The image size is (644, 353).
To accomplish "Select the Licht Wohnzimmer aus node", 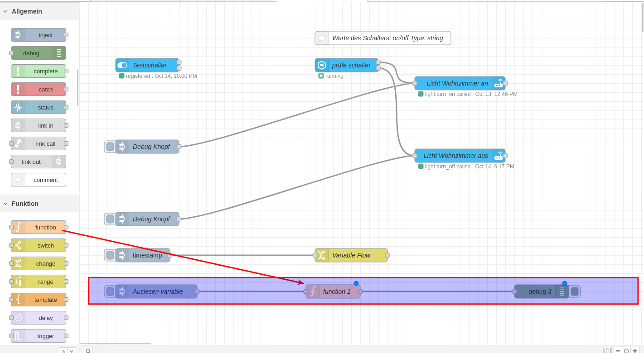I will 455,156.
